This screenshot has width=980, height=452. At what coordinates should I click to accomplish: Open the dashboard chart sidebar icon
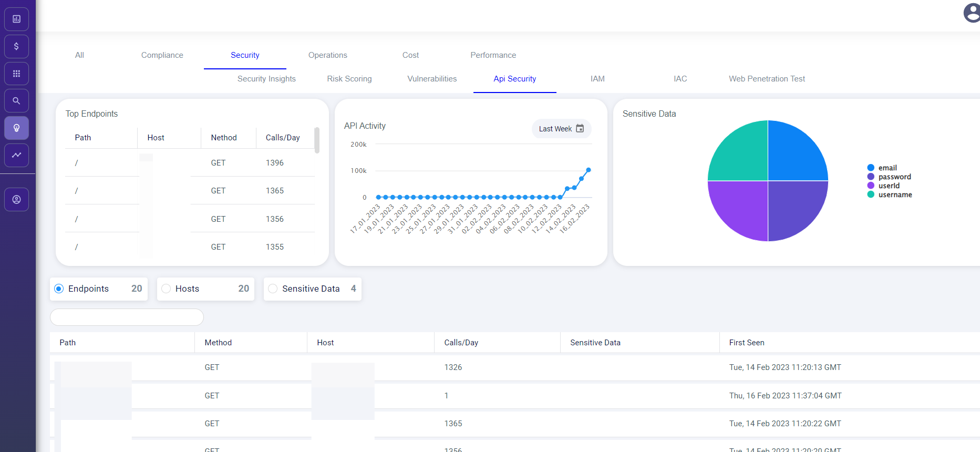coord(16,19)
